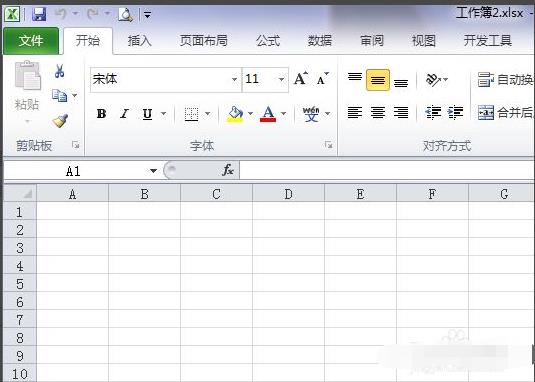Toggle the highlighted Middle Align button
The height and width of the screenshot is (382, 535).
[378, 80]
